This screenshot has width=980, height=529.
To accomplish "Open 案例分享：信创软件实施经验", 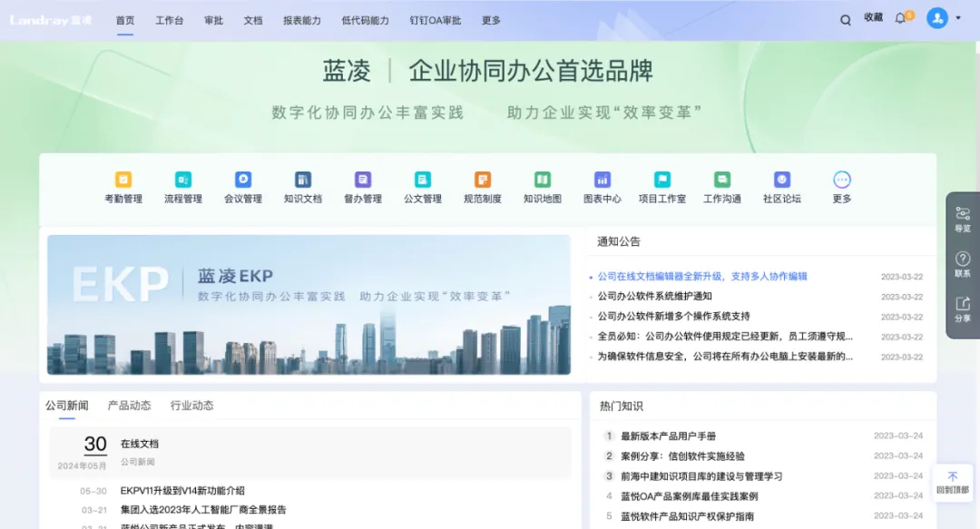I will coord(682,456).
